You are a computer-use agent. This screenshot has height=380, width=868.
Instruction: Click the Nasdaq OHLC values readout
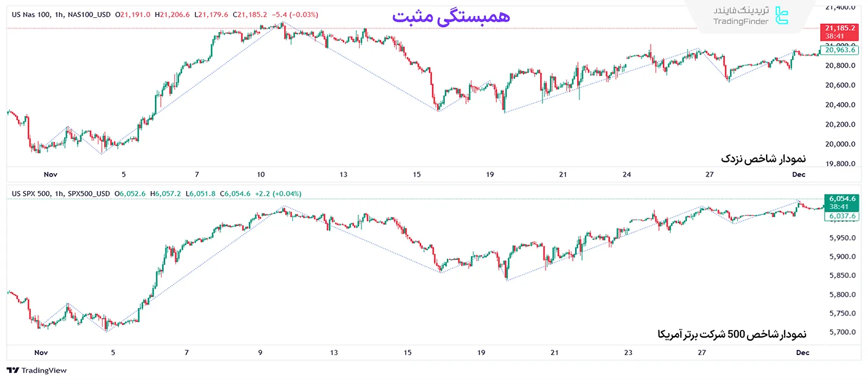coord(216,15)
